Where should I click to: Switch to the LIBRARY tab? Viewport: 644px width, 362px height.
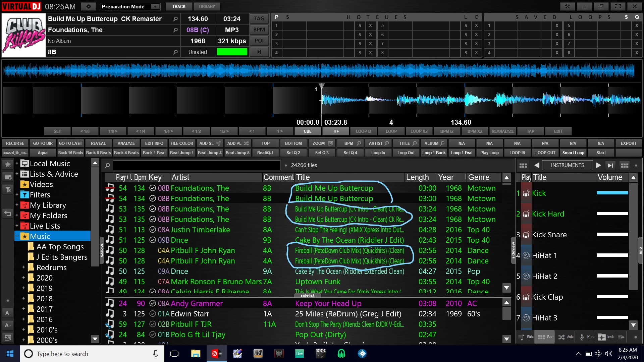(x=207, y=7)
